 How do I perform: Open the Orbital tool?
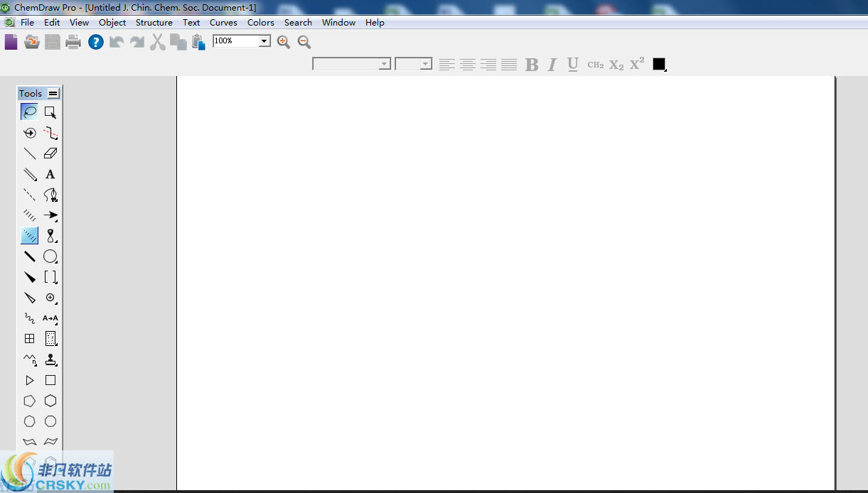(x=50, y=236)
